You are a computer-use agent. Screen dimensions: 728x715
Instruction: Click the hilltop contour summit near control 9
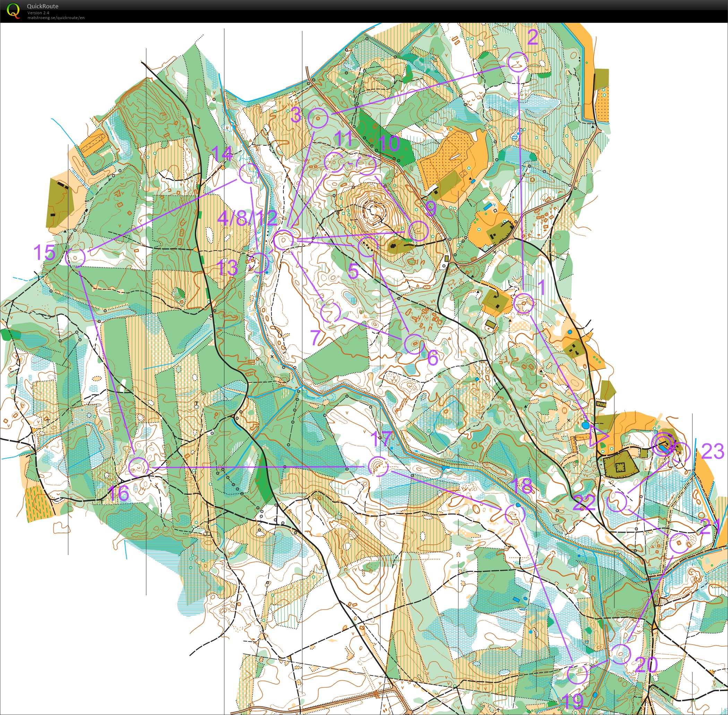(x=374, y=210)
